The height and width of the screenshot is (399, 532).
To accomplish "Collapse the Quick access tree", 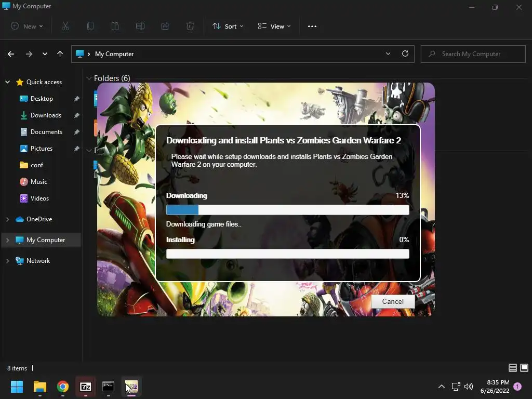I will tap(7, 82).
